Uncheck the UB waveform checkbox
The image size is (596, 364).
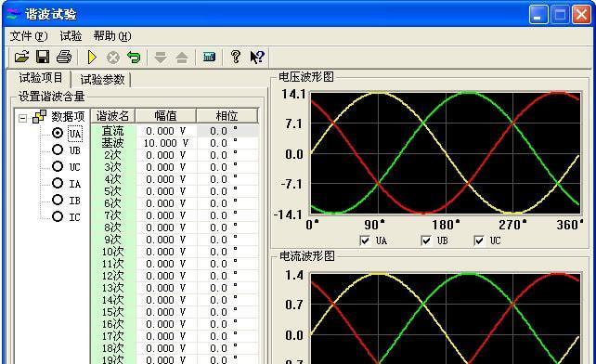(x=426, y=240)
